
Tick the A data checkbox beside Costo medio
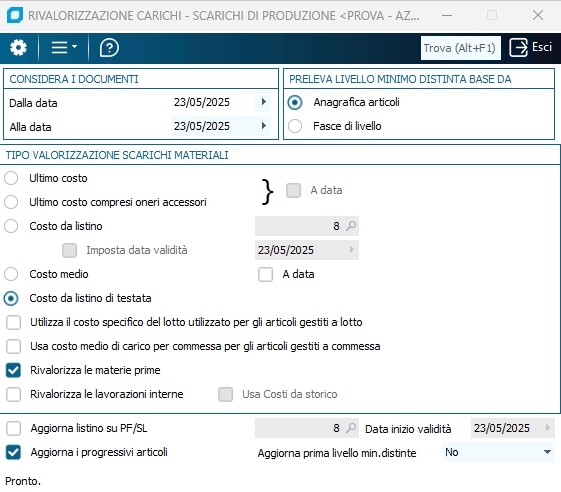click(265, 274)
